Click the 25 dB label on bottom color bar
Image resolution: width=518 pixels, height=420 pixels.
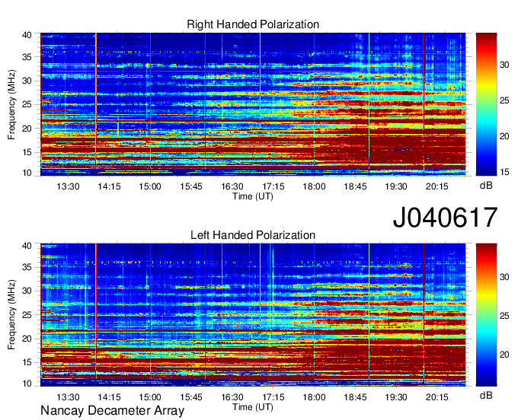click(504, 316)
